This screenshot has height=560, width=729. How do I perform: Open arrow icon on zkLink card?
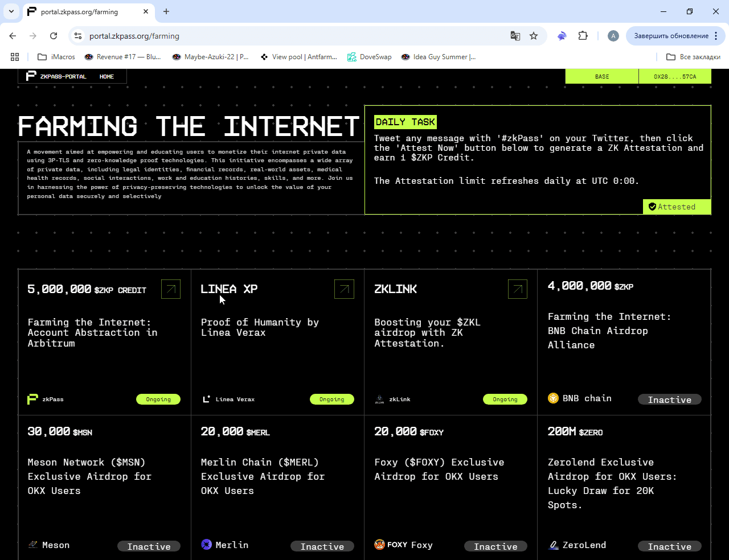point(518,289)
